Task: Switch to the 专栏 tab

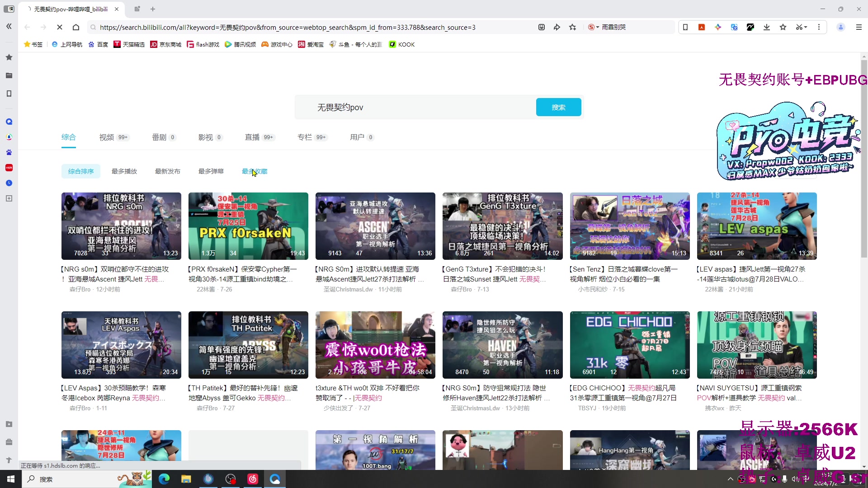Action: coord(312,137)
